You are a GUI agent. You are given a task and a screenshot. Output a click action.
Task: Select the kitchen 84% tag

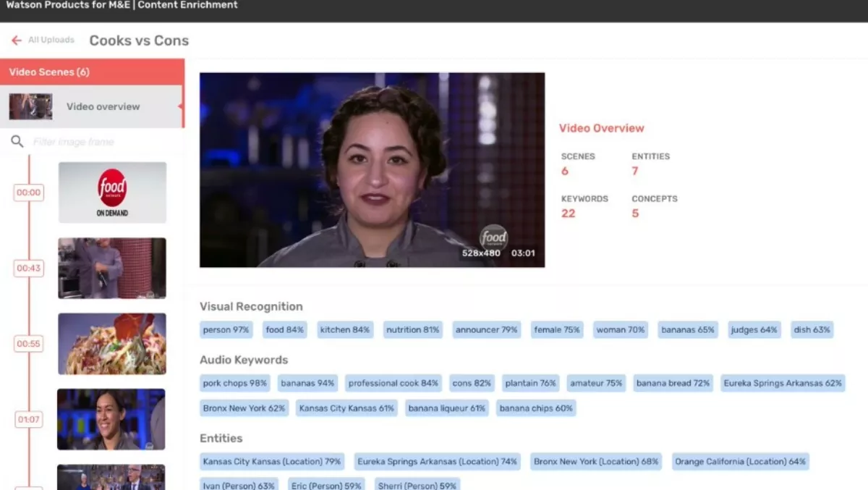click(345, 330)
